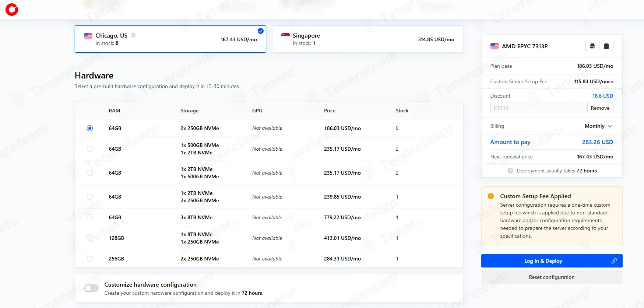Click the link icon on Log In & Deploy
Image resolution: width=644 pixels, height=308 pixels.
point(614,261)
